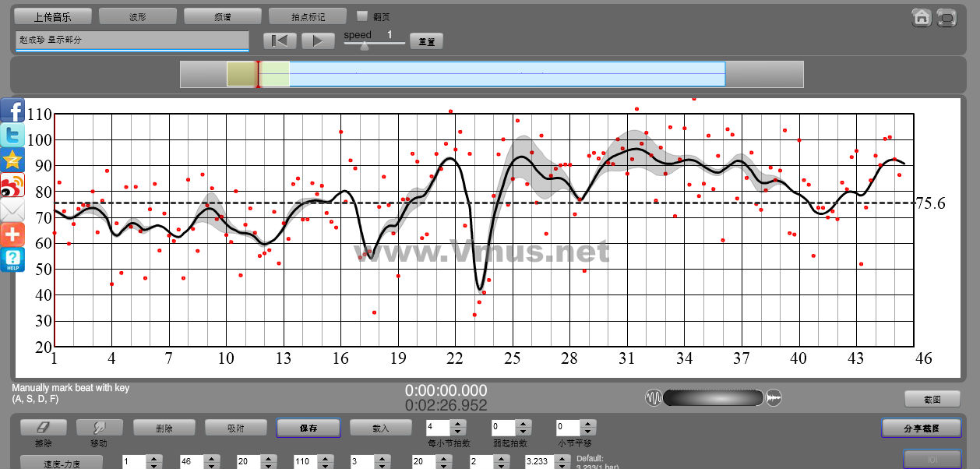This screenshot has height=469, width=980.
Task: Increase the 小节平移 bar offset value
Action: (x=587, y=423)
